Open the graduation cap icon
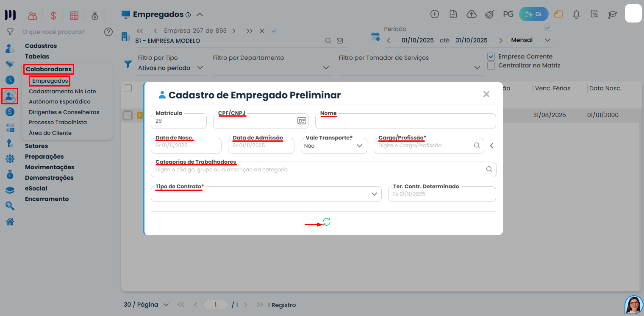 click(612, 14)
